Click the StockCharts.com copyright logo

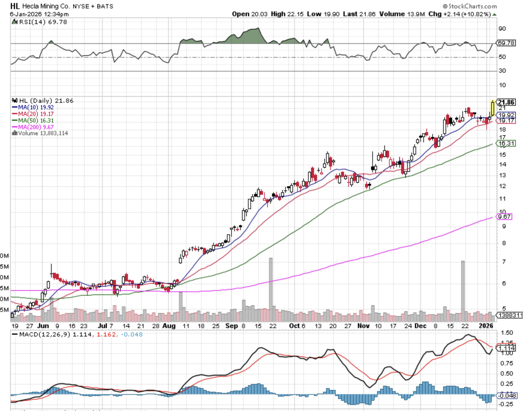470,6
